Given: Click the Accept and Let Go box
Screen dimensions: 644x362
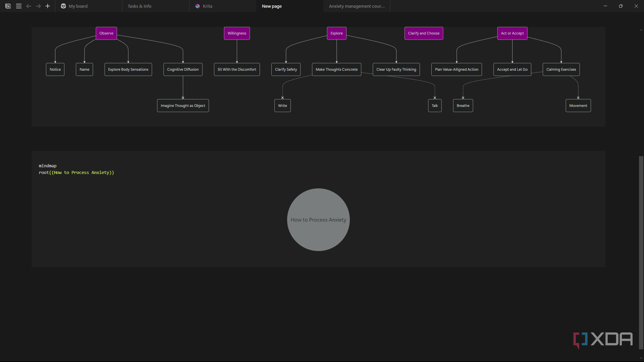Looking at the screenshot, I should tap(512, 69).
